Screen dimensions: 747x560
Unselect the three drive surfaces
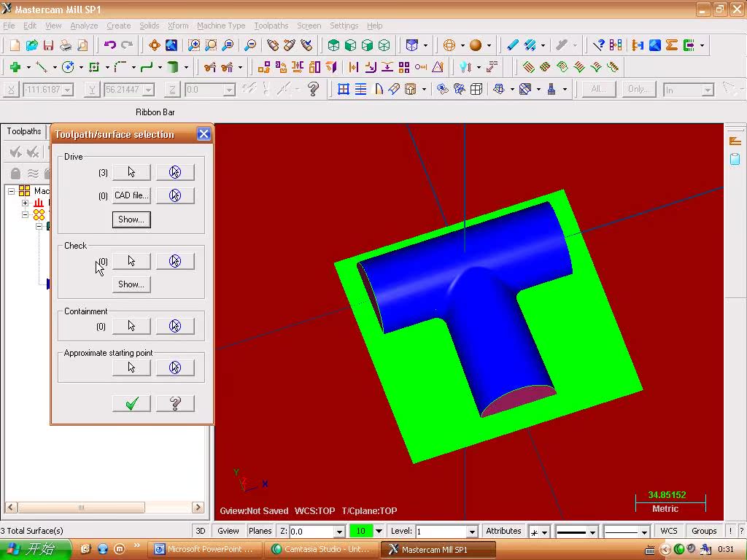175,172
